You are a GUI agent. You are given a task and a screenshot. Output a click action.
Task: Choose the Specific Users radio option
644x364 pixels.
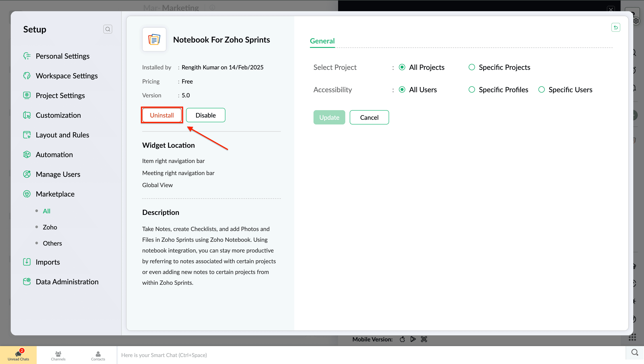[x=542, y=90]
